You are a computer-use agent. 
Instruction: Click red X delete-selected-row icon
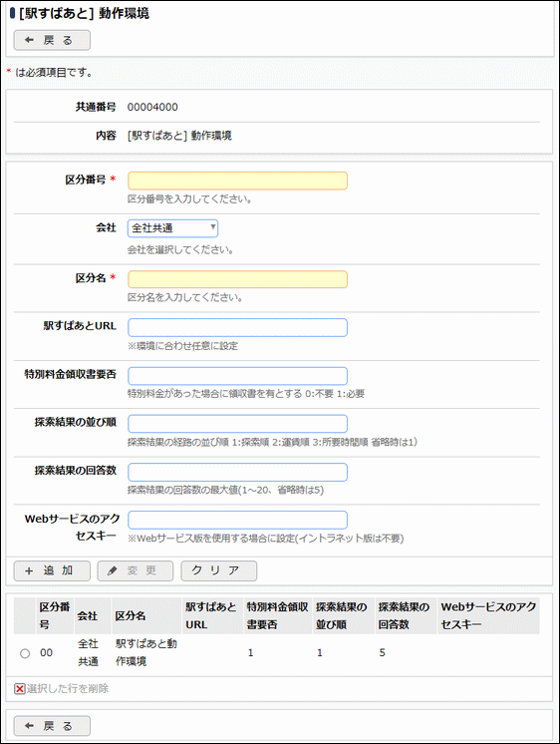click(x=20, y=688)
